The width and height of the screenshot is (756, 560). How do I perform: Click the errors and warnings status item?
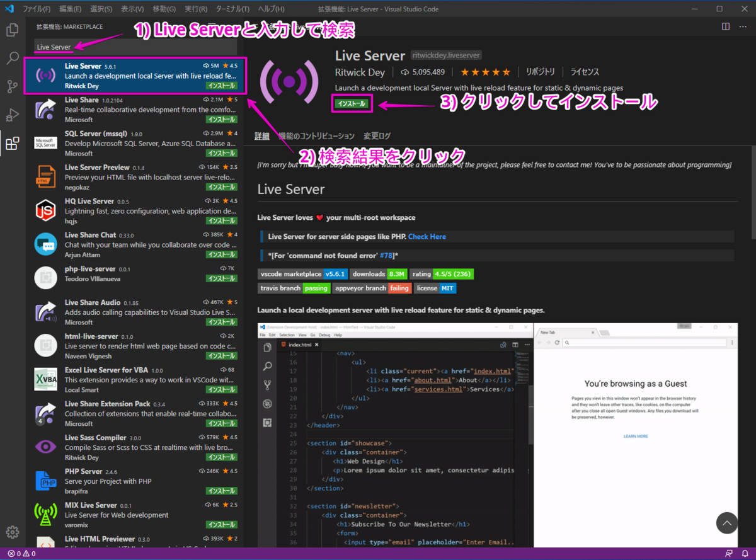(x=21, y=554)
